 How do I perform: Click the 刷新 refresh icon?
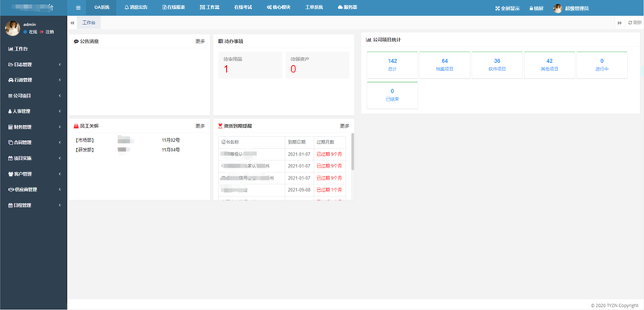click(630, 23)
